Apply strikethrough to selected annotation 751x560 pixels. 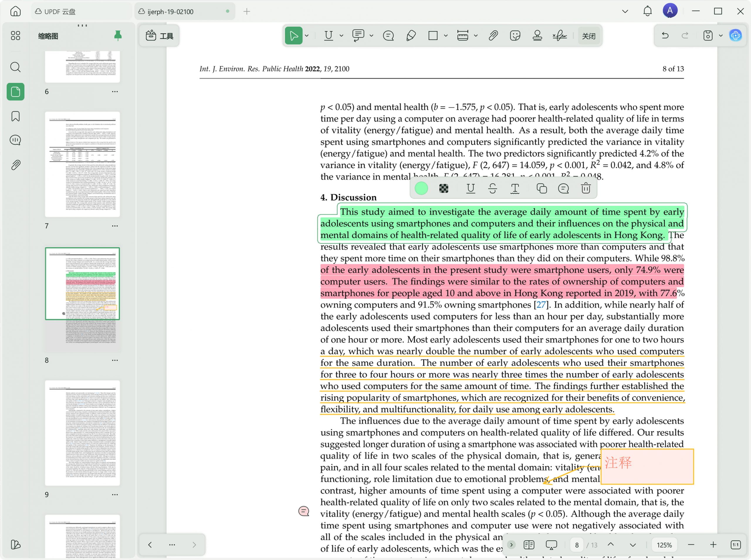click(x=493, y=188)
